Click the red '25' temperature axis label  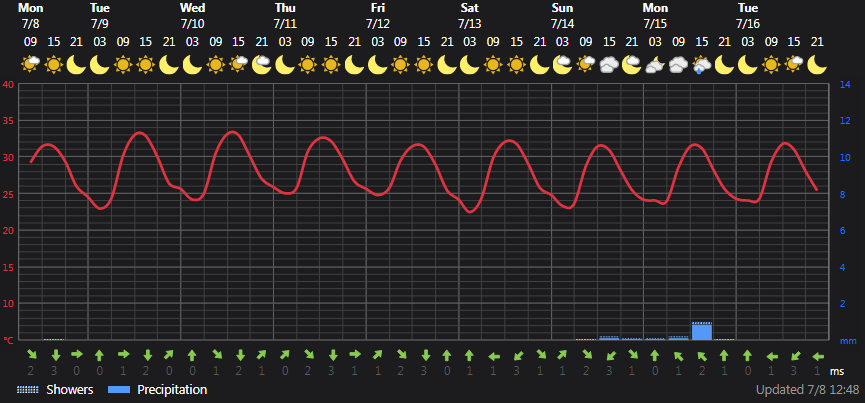click(x=8, y=194)
